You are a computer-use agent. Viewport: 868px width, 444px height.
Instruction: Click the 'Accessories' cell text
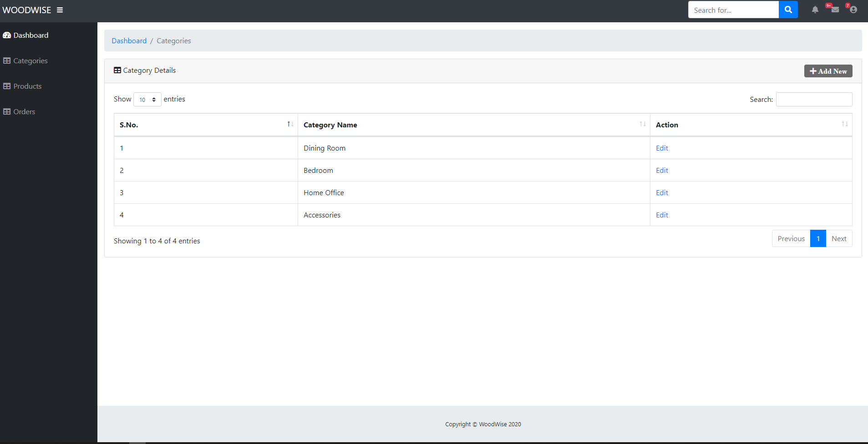click(x=322, y=215)
